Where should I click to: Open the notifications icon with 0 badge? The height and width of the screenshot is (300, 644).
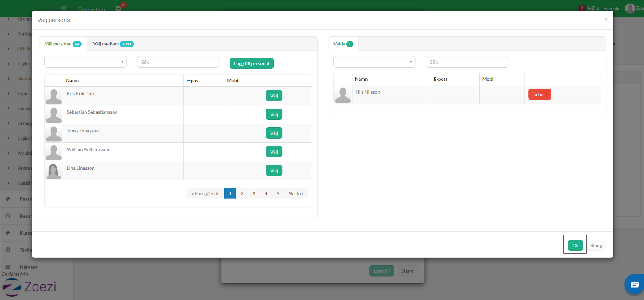(119, 8)
